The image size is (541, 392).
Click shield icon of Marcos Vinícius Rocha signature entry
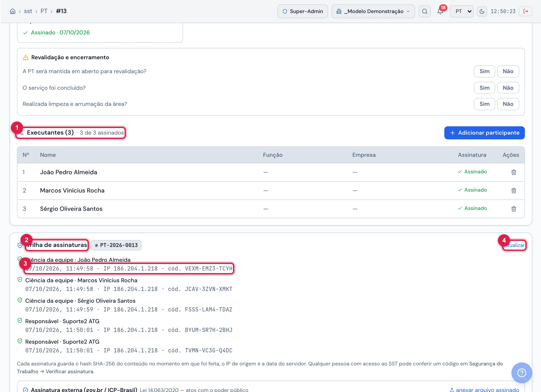pyautogui.click(x=20, y=279)
